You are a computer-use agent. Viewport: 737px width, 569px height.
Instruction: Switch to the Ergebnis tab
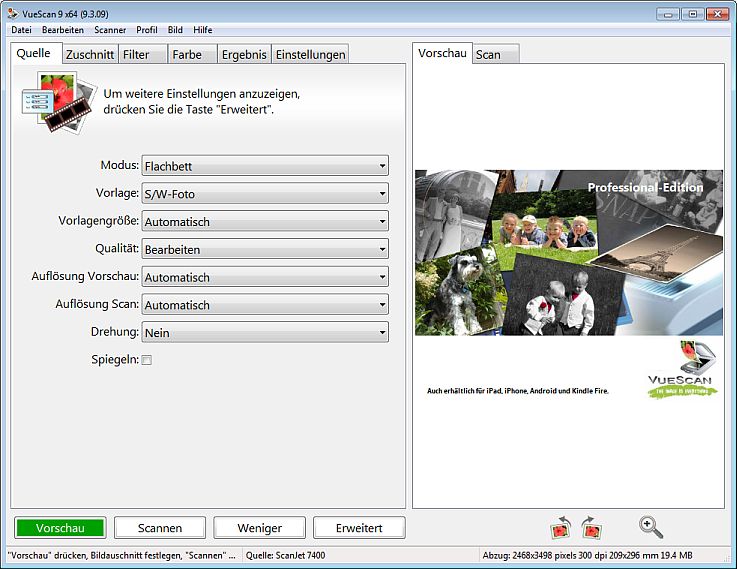coord(244,55)
